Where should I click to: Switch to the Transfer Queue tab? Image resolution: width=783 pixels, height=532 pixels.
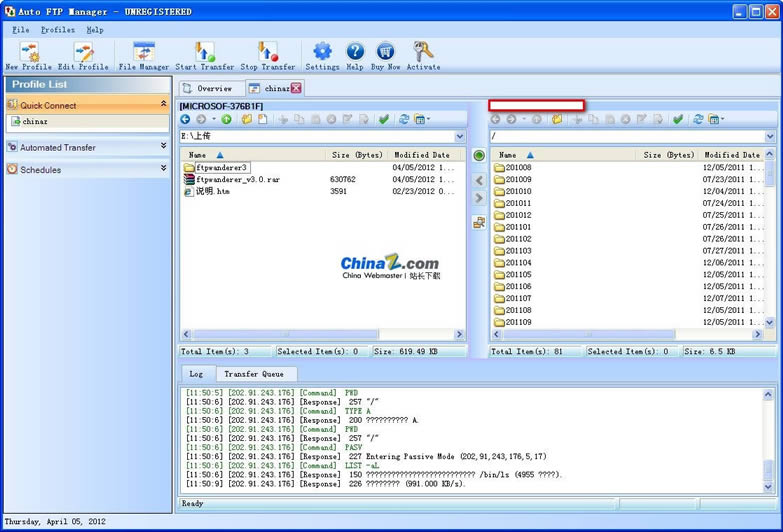tap(253, 374)
